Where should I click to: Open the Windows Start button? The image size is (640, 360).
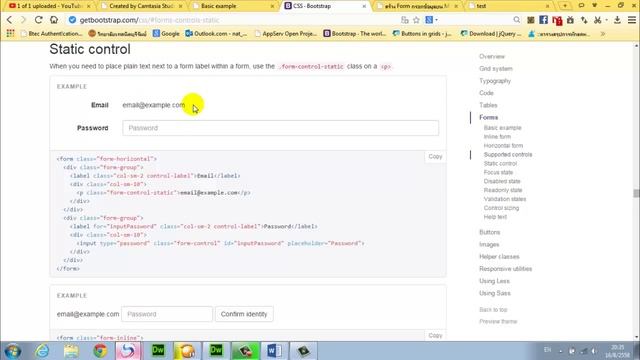[13, 351]
